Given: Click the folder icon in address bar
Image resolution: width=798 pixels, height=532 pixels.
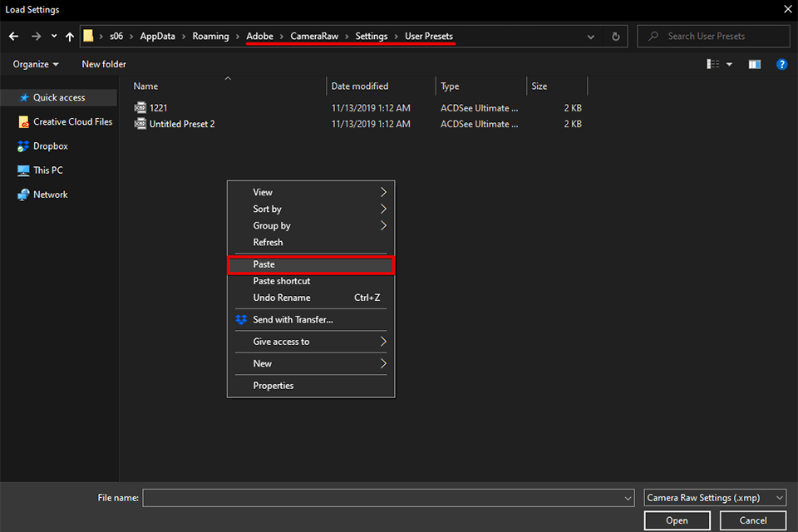Looking at the screenshot, I should pos(89,36).
